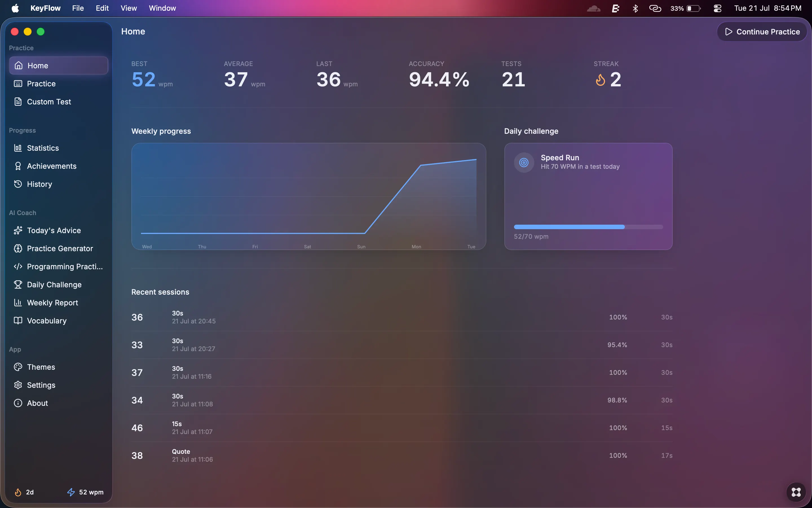Open the Practice Generator
Image resolution: width=812 pixels, height=508 pixels.
point(58,248)
